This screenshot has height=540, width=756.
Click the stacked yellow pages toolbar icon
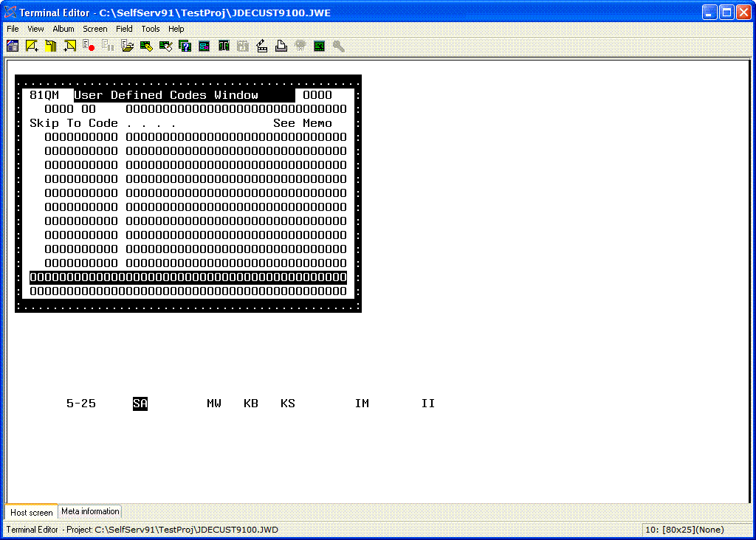pos(51,46)
